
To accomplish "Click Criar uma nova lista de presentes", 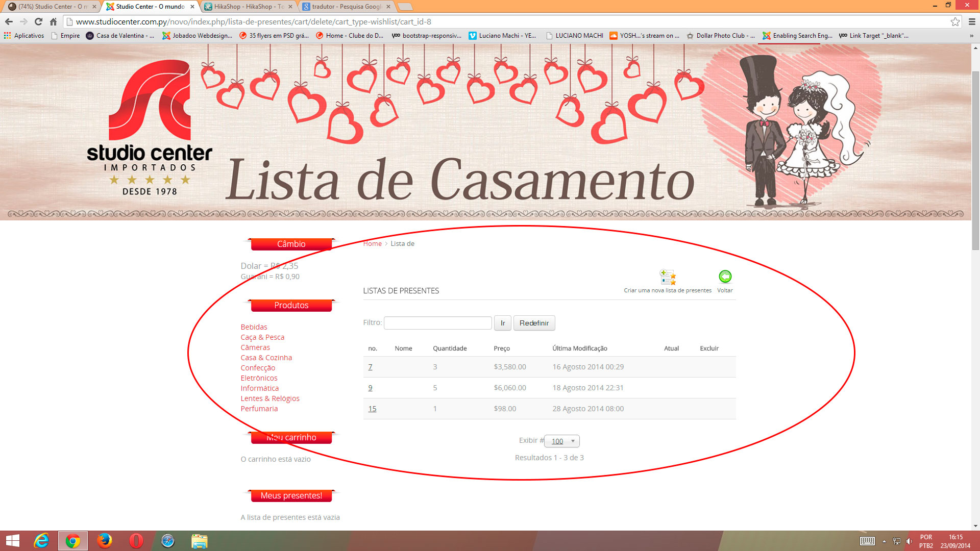I will [x=668, y=290].
